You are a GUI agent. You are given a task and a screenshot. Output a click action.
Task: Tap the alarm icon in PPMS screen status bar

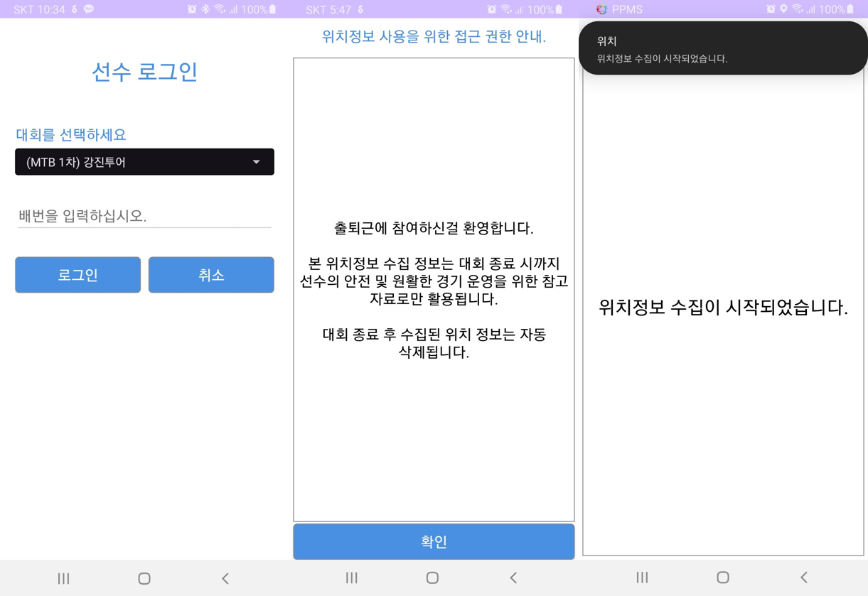pos(771,9)
